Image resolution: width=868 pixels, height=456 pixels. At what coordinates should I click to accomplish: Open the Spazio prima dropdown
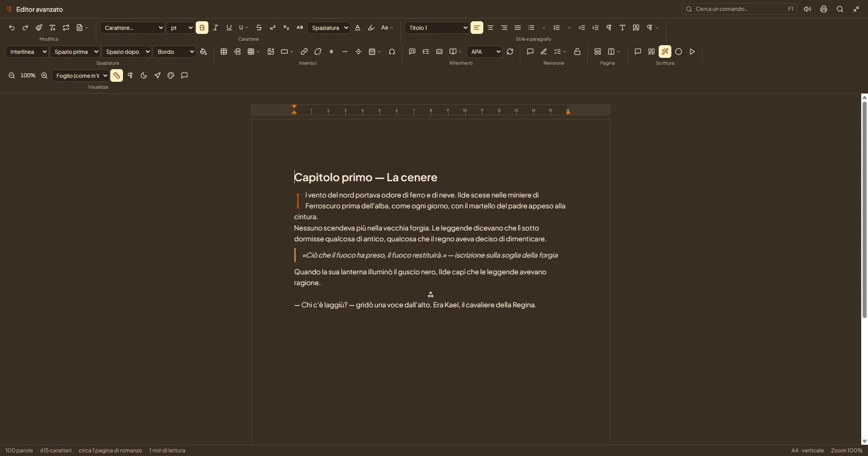(75, 52)
